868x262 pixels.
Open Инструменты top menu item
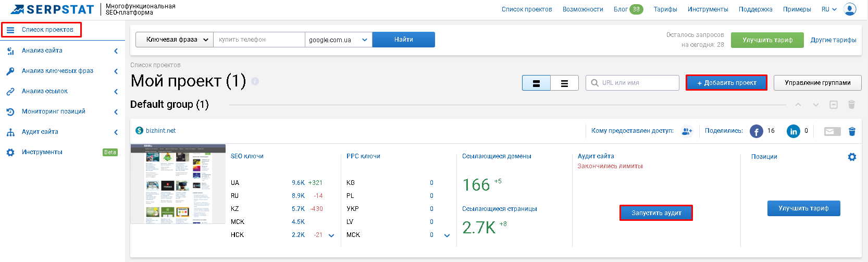pos(708,9)
